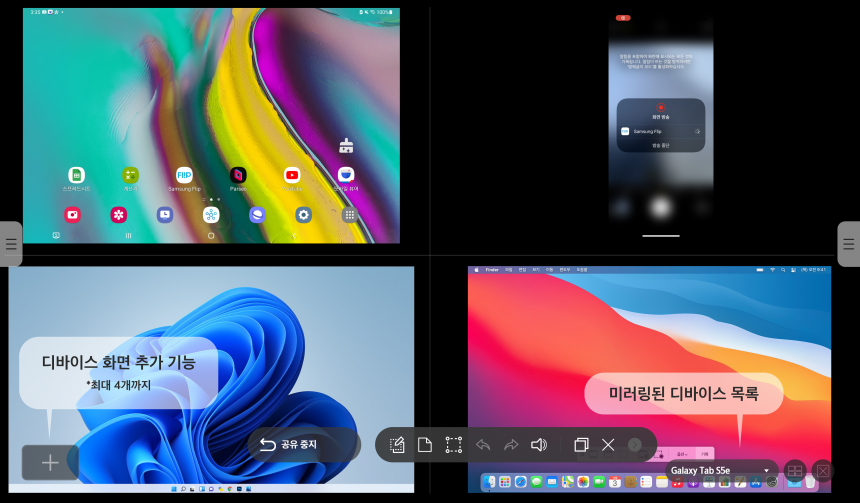This screenshot has height=503, width=860.
Task: Click the Apple menu on Mac screen
Action: coord(476,270)
